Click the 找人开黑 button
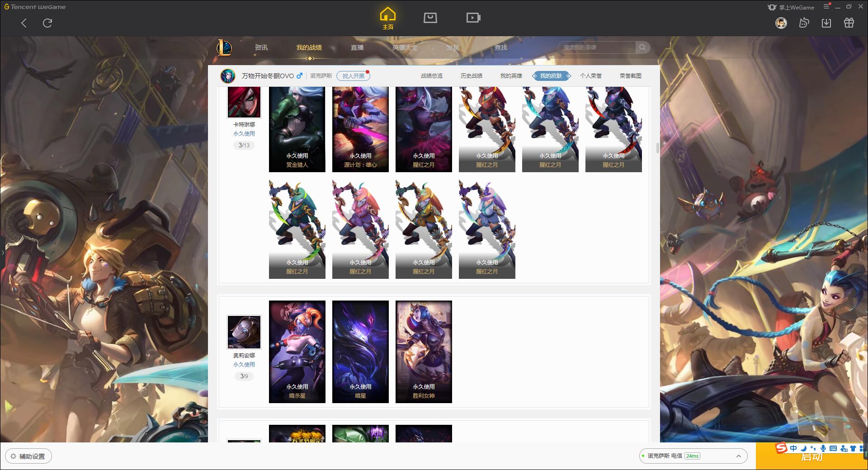The image size is (868, 470). click(x=353, y=76)
